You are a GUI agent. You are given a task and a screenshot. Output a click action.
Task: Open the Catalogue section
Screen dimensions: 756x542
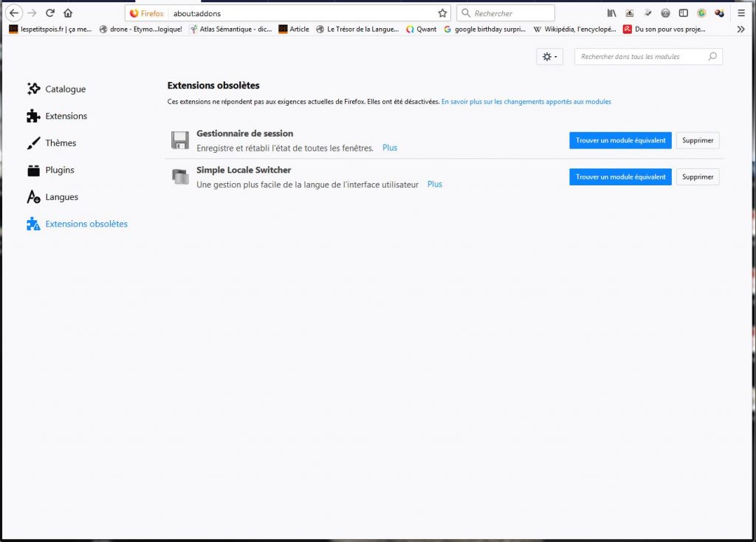65,89
